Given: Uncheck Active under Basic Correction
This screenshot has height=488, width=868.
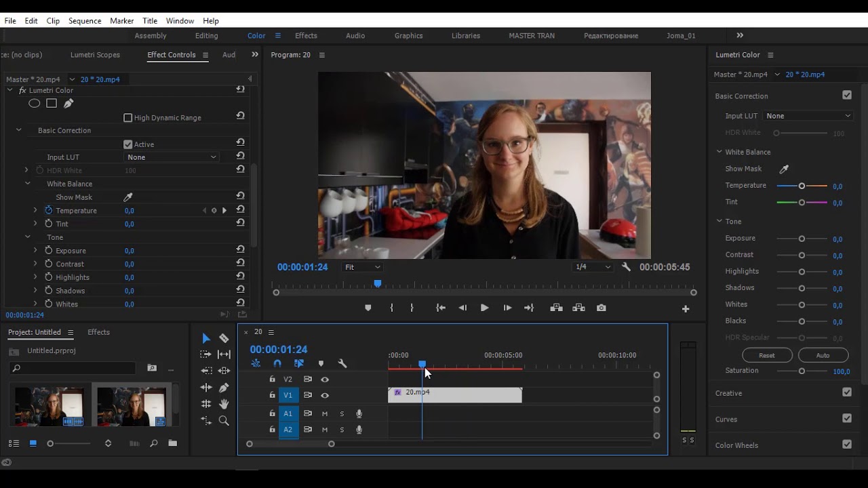Looking at the screenshot, I should [127, 144].
